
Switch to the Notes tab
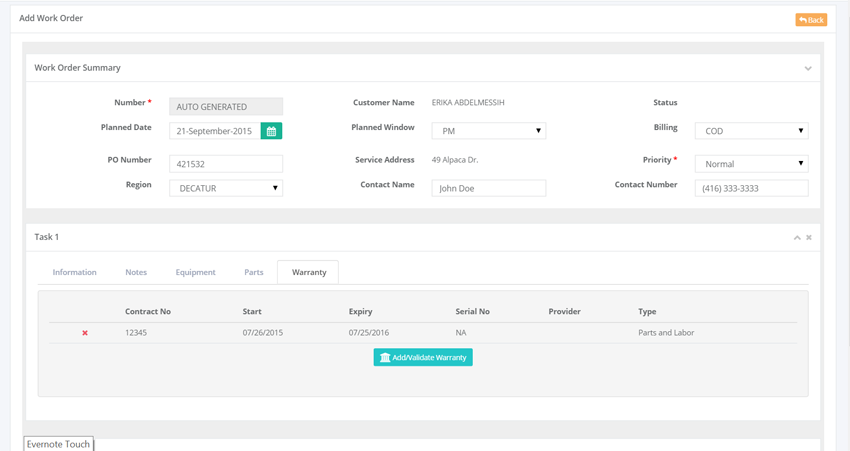click(136, 272)
